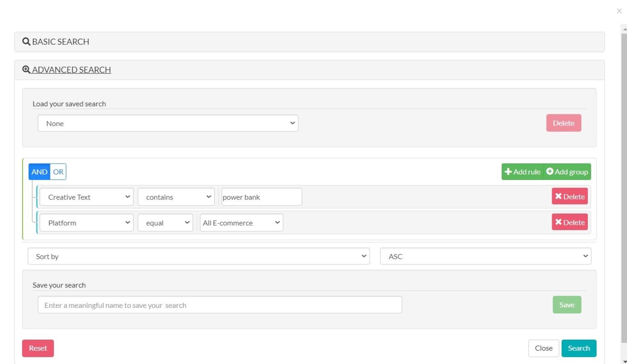Switch the condition to OR

[x=58, y=172]
